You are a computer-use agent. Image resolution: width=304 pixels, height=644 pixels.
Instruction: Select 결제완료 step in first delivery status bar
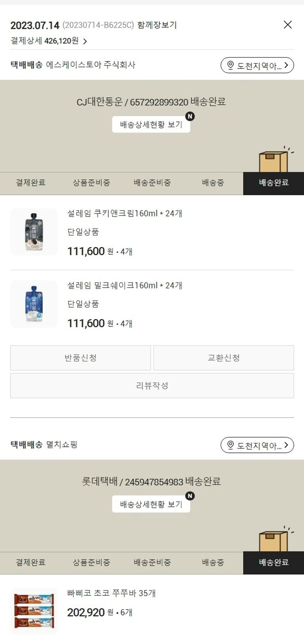(30, 183)
